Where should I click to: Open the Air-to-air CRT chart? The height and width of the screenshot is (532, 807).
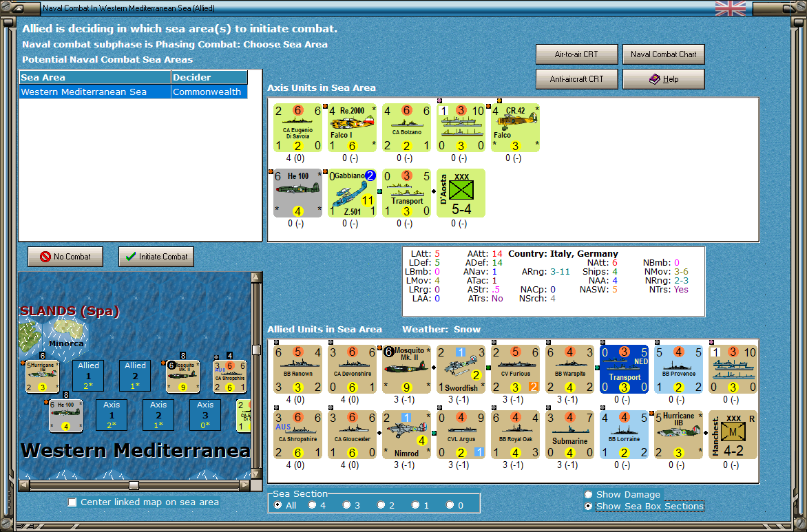tap(576, 54)
